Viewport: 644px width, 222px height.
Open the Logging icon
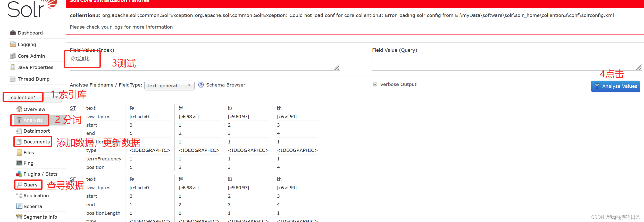[x=13, y=44]
